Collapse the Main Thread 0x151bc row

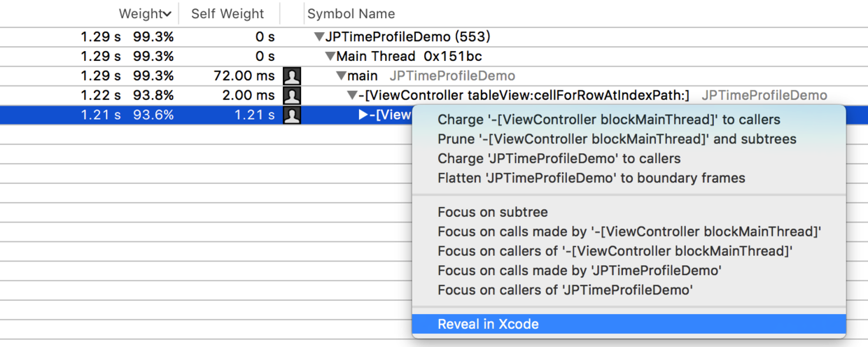[x=330, y=57]
